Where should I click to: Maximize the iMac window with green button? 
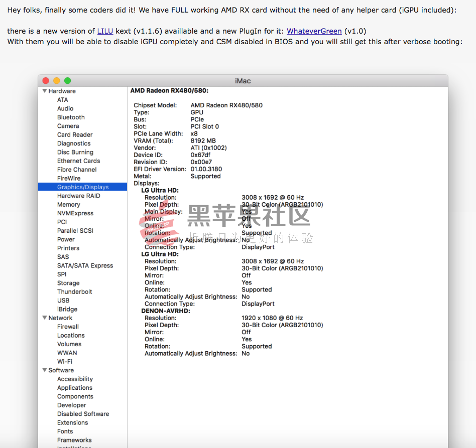tap(68, 80)
